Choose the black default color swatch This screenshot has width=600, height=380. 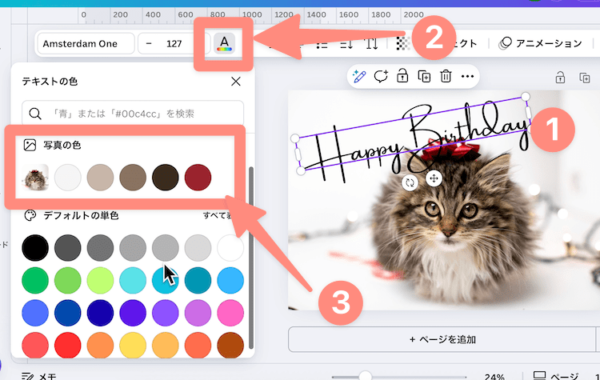[x=35, y=248]
